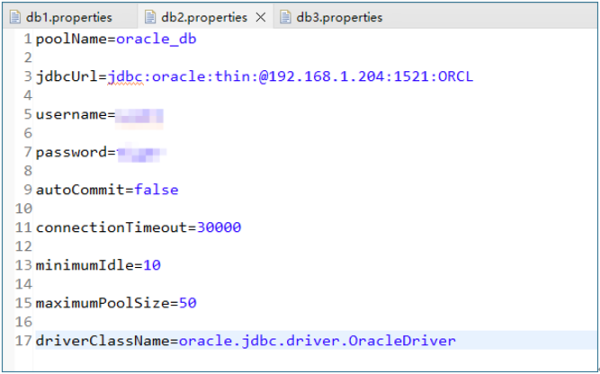
Task: Click the jdbcUrl property key
Action: click(x=67, y=77)
